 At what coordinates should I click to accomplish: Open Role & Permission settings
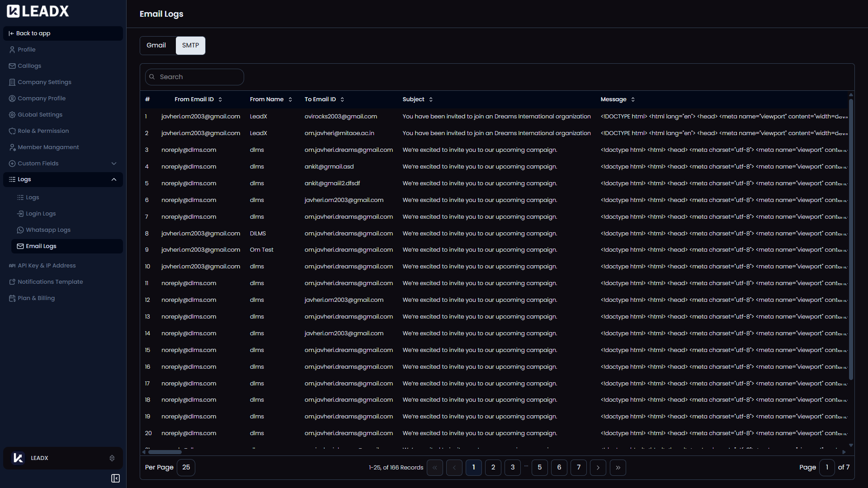tap(43, 131)
